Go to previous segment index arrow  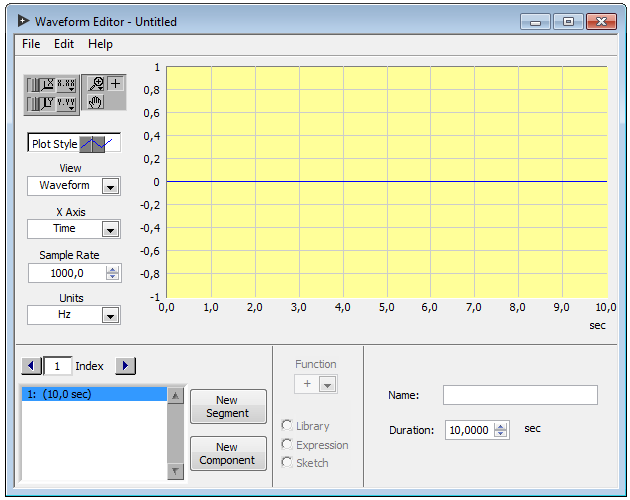tap(31, 366)
